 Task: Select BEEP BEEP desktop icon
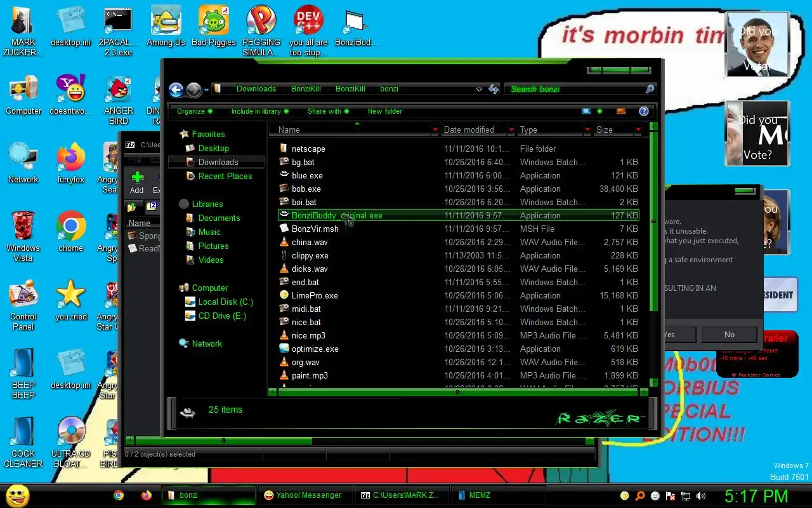click(x=23, y=373)
